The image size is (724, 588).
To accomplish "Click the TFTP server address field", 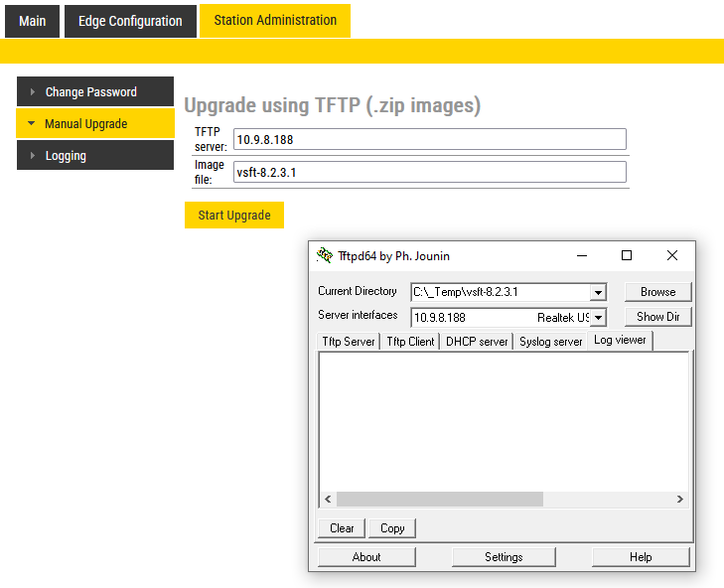I will [x=429, y=140].
